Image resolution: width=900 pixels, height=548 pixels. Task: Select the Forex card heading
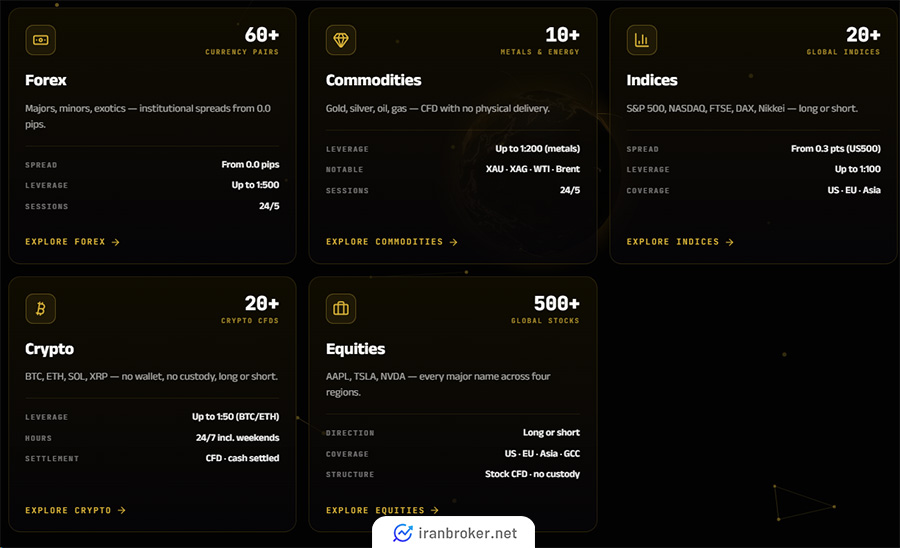pos(46,80)
